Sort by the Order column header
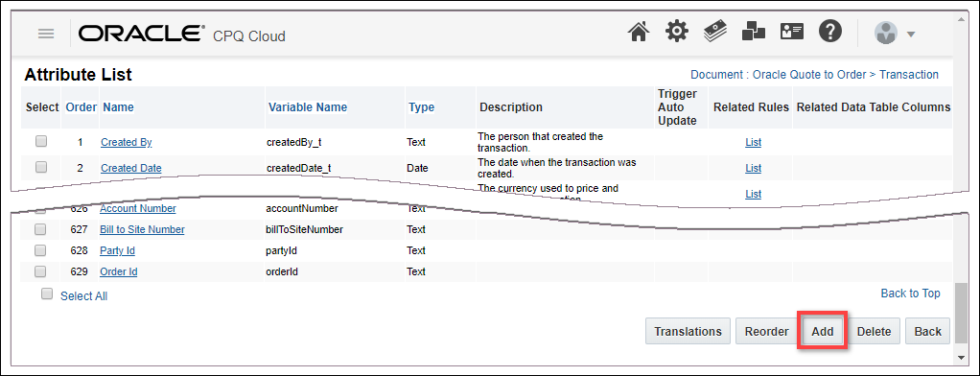This screenshot has height=376, width=980. pos(82,107)
